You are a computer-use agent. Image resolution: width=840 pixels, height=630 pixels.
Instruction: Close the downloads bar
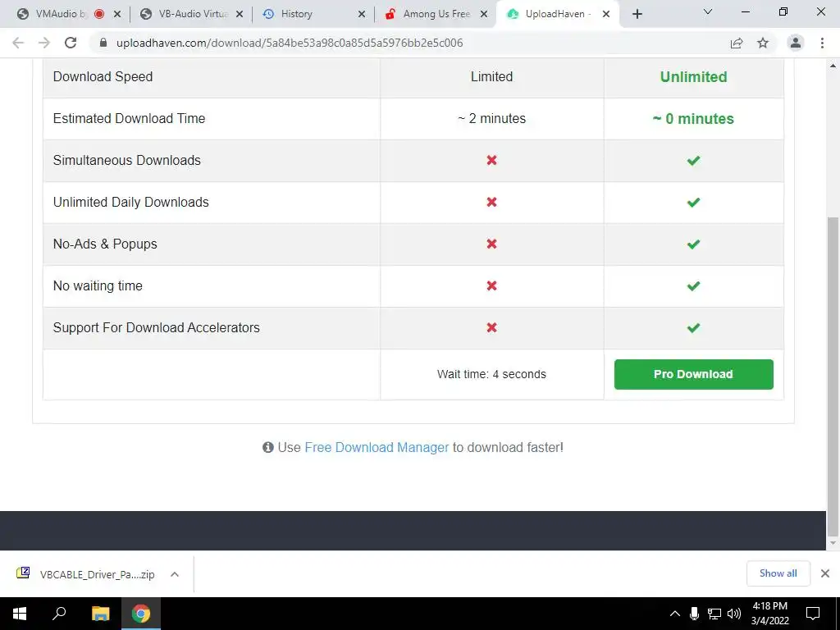coord(825,573)
